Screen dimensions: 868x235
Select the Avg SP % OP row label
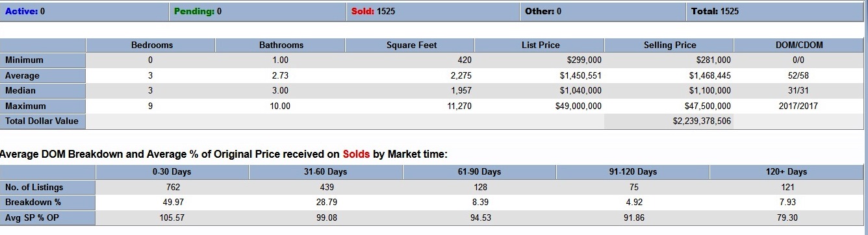[x=48, y=218]
